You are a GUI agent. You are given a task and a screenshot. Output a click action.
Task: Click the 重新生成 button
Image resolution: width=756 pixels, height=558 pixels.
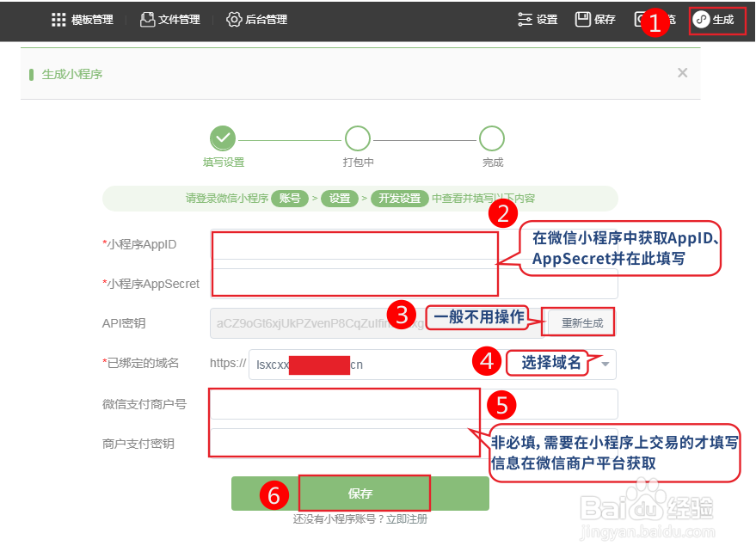click(x=582, y=323)
